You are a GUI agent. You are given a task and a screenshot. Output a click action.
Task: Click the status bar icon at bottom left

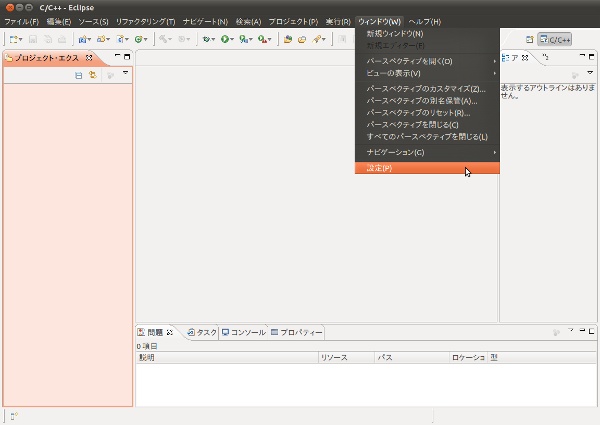pyautogui.click(x=14, y=416)
